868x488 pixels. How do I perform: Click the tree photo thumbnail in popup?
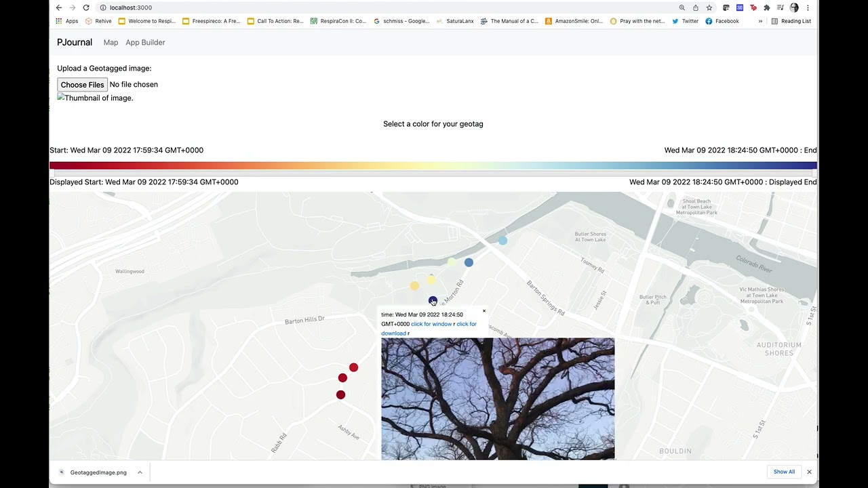point(498,399)
